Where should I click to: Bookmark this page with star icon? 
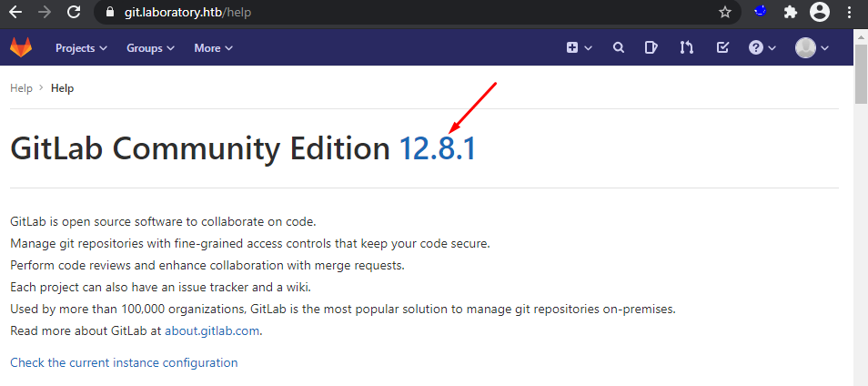point(725,12)
